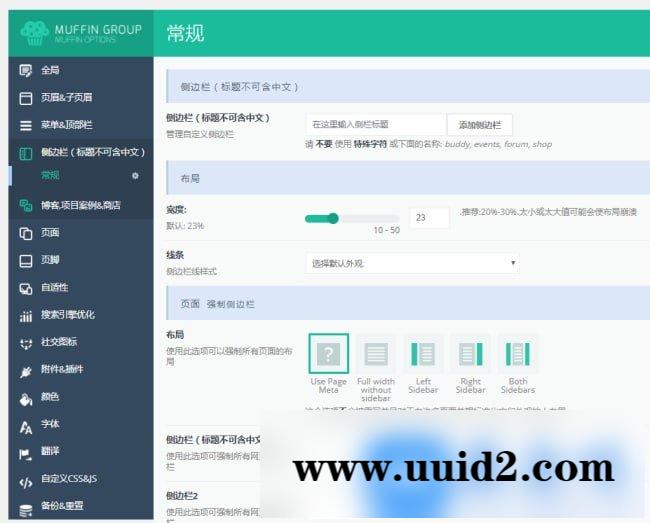
Task: Choose the Left Sidebar layout option
Action: point(423,354)
